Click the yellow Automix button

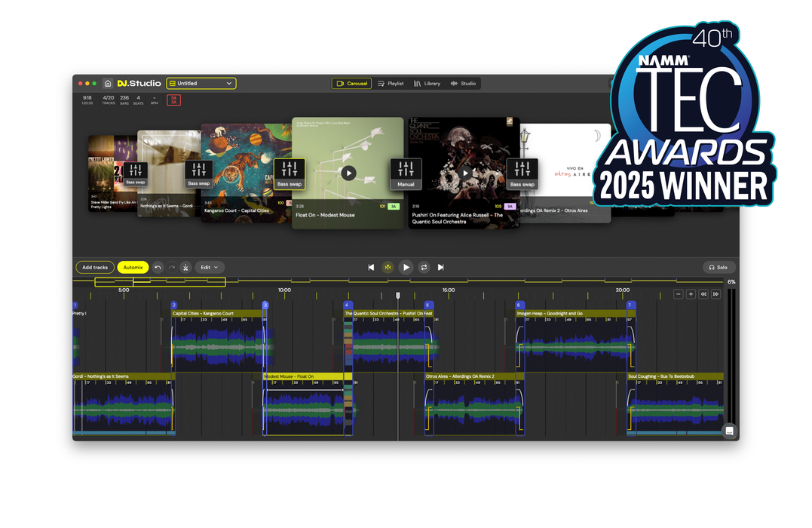(133, 267)
